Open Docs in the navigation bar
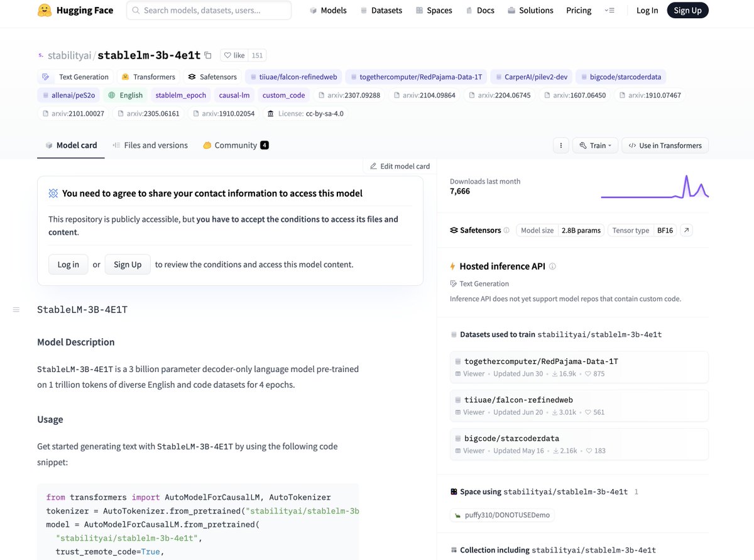The width and height of the screenshot is (754, 560). click(480, 10)
